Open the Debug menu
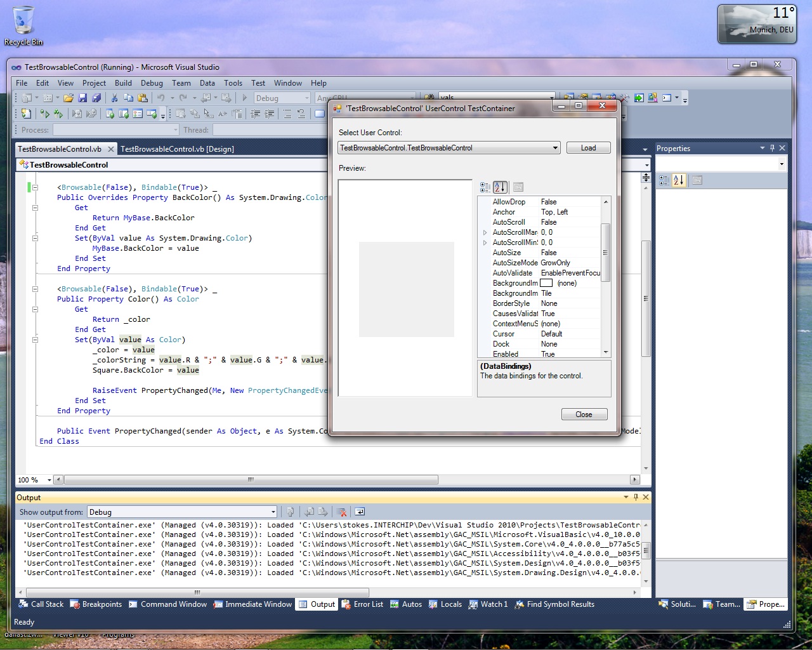Viewport: 812px width, 650px height. pyautogui.click(x=152, y=83)
